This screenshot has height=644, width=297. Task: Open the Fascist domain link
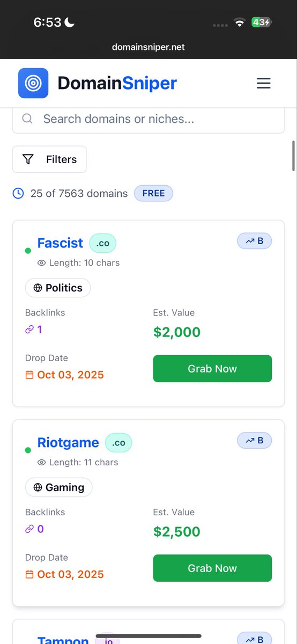[60, 243]
